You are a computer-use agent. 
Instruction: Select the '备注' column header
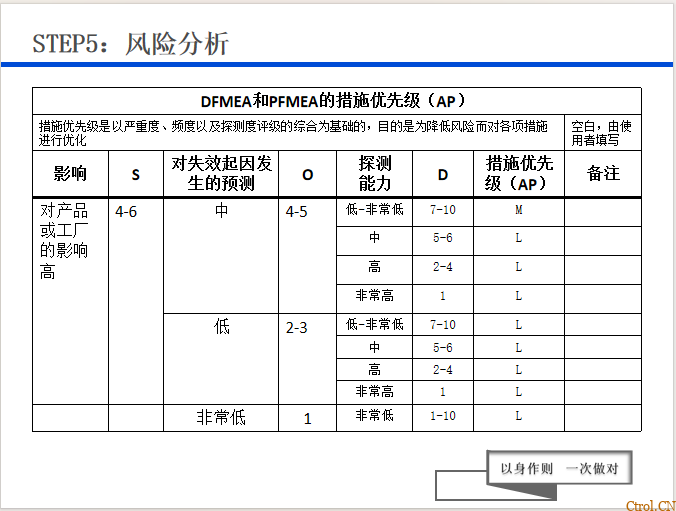tap(603, 173)
